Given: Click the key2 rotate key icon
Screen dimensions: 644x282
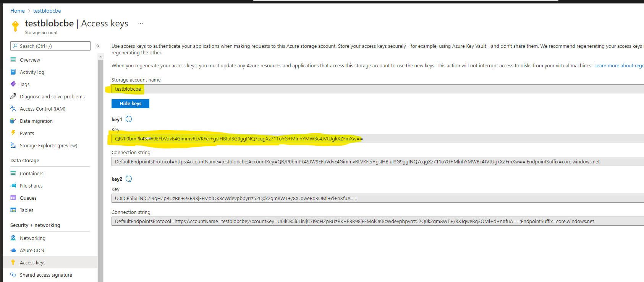Looking at the screenshot, I should 129,179.
